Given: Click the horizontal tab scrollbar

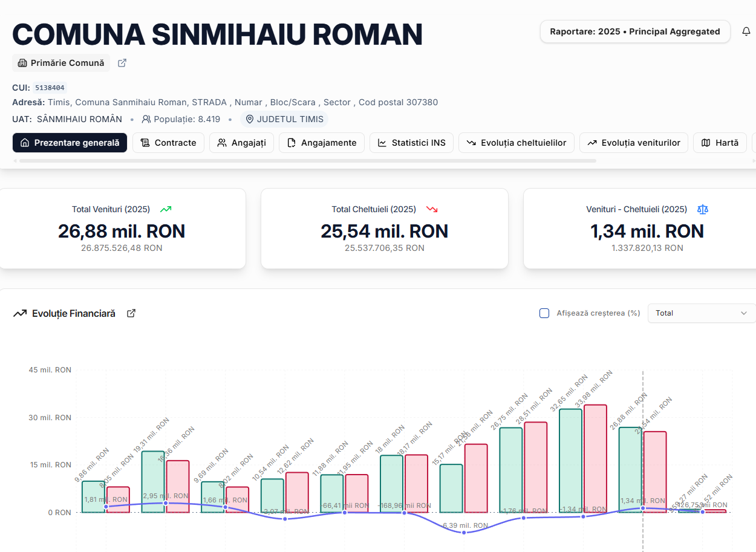Looking at the screenshot, I should (307, 161).
